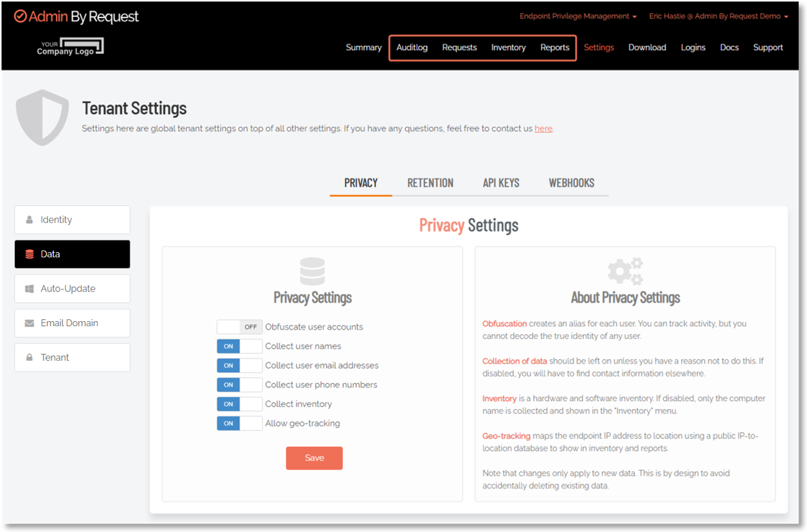Click the database icon beside Data

tap(29, 254)
